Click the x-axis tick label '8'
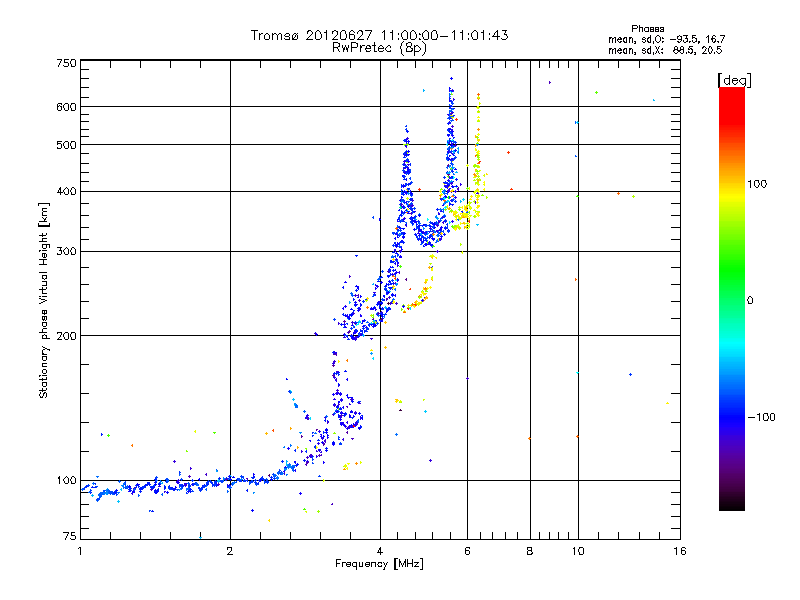The height and width of the screenshot is (600, 800). tap(530, 551)
